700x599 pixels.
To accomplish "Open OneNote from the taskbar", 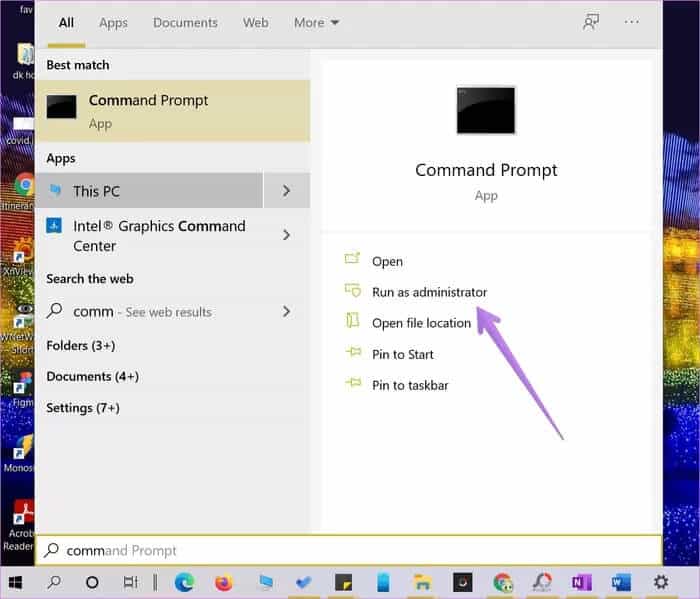I will click(582, 582).
